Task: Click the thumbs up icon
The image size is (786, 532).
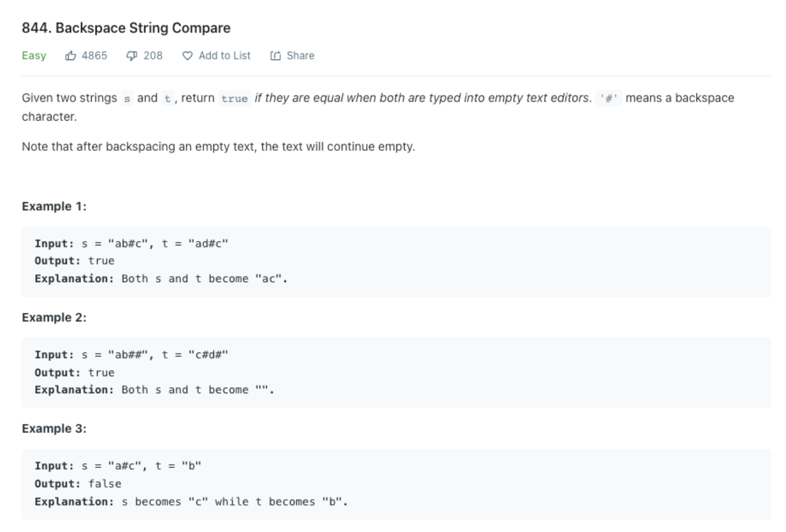Action: pyautogui.click(x=70, y=55)
